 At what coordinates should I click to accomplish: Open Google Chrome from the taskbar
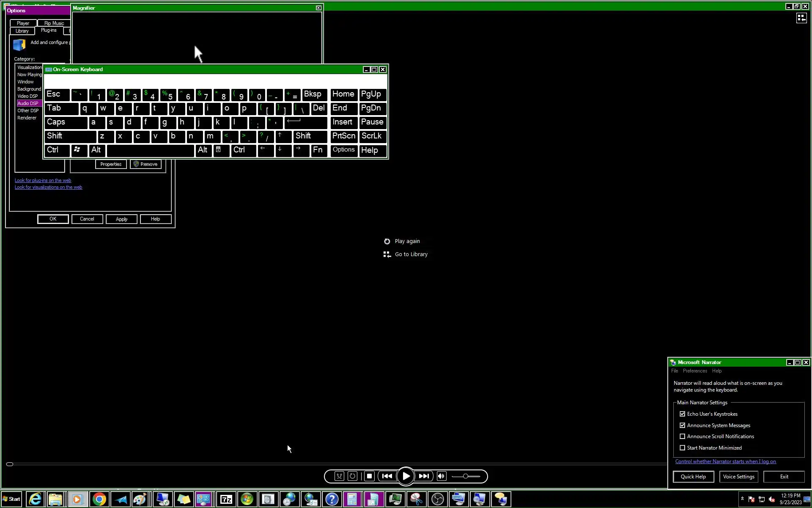tap(99, 500)
